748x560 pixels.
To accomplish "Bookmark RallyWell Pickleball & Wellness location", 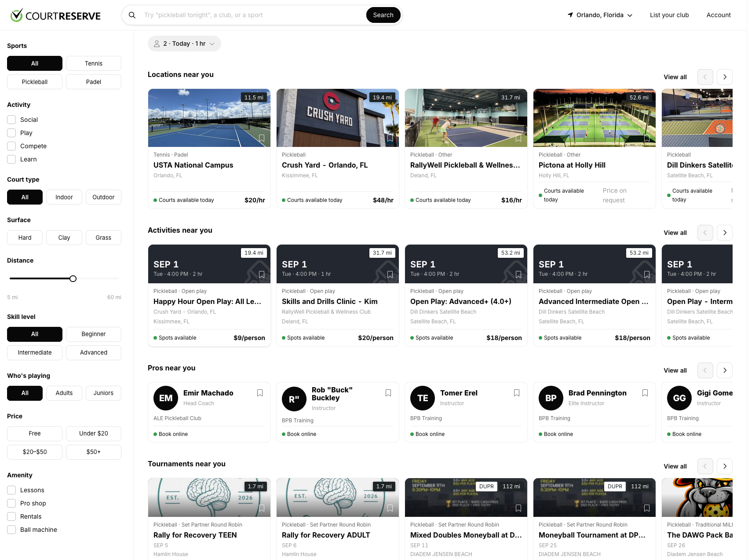I will coord(518,138).
